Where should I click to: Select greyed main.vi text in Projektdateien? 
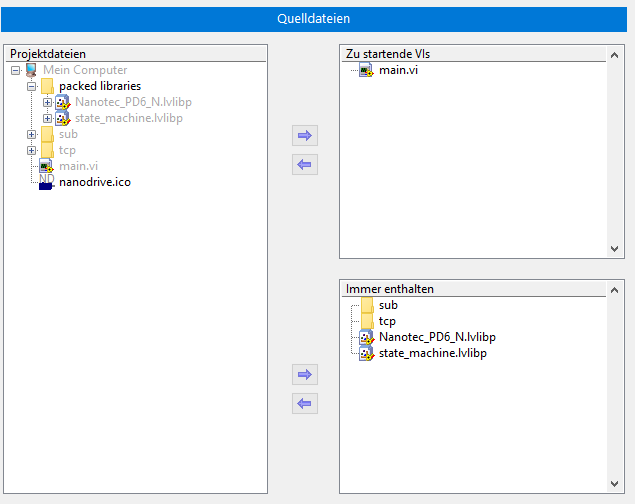79,166
